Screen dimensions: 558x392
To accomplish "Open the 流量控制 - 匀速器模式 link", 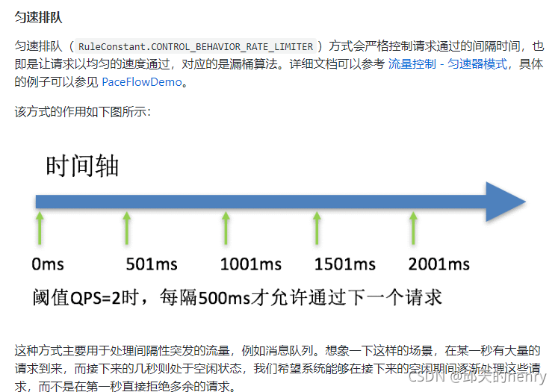I will click(447, 64).
